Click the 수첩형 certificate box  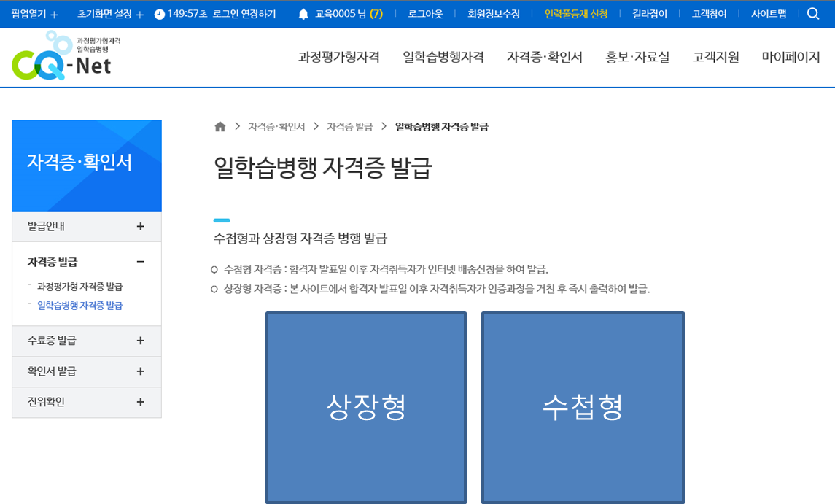point(583,408)
